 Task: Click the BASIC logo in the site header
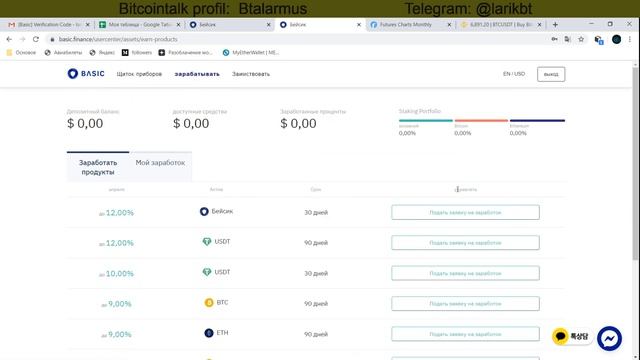click(86, 74)
